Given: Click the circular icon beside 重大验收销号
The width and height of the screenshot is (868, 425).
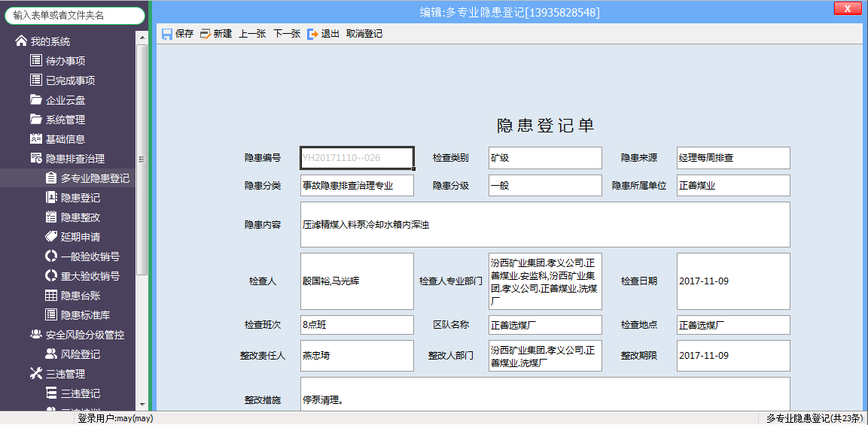Looking at the screenshot, I should [51, 275].
